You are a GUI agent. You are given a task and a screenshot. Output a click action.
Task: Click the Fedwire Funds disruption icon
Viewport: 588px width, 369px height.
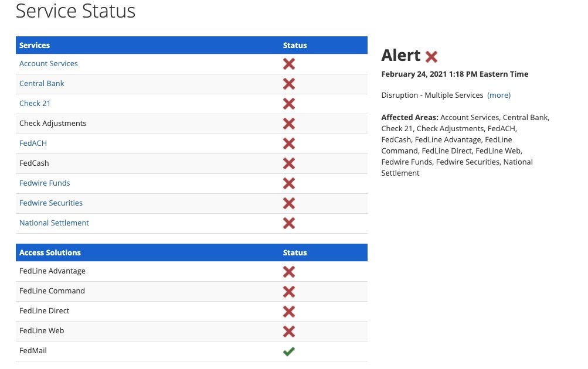[288, 183]
